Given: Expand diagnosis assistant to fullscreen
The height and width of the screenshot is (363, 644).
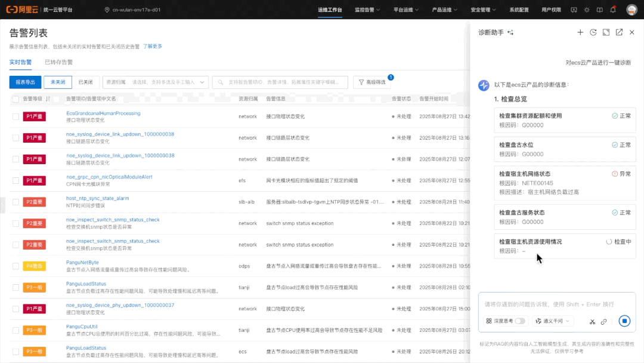Looking at the screenshot, I should [x=606, y=32].
